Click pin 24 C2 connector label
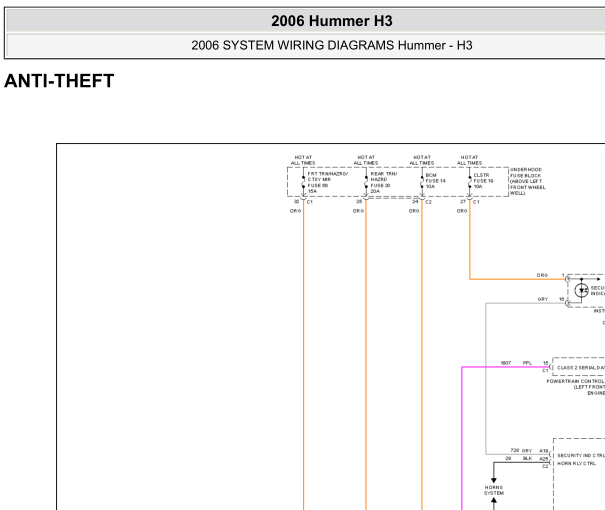This screenshot has height=510, width=605. tap(422, 202)
